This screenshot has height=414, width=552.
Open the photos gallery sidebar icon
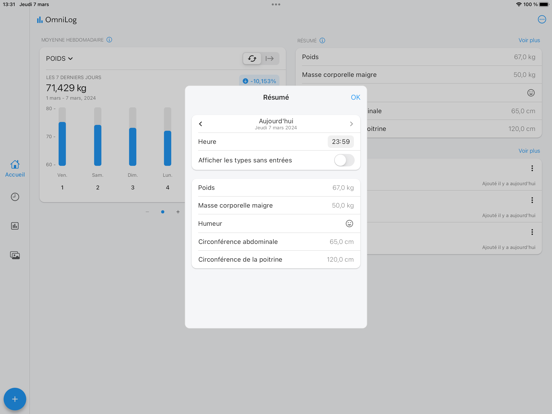pos(15,255)
